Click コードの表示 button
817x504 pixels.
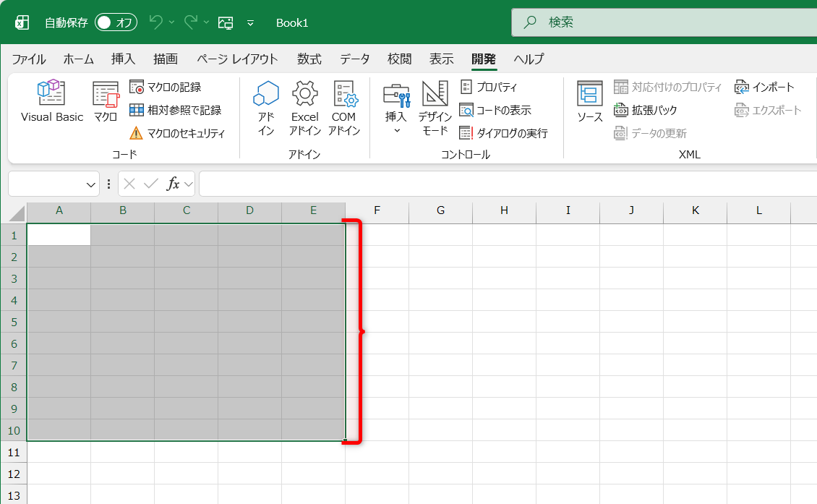coord(495,110)
